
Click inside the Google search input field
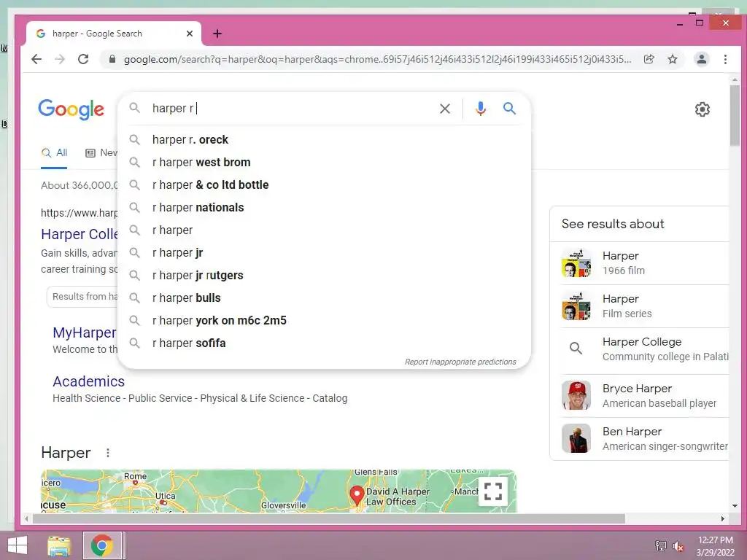point(290,109)
